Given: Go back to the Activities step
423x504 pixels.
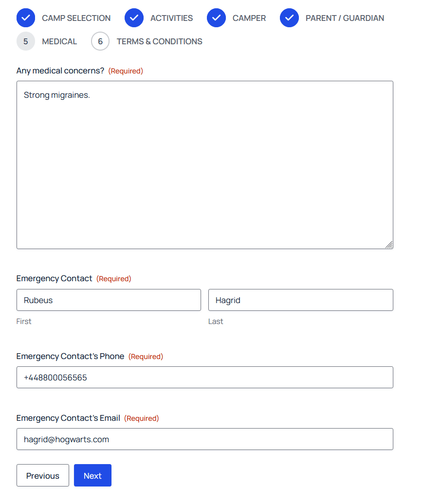Looking at the screenshot, I should click(x=171, y=18).
